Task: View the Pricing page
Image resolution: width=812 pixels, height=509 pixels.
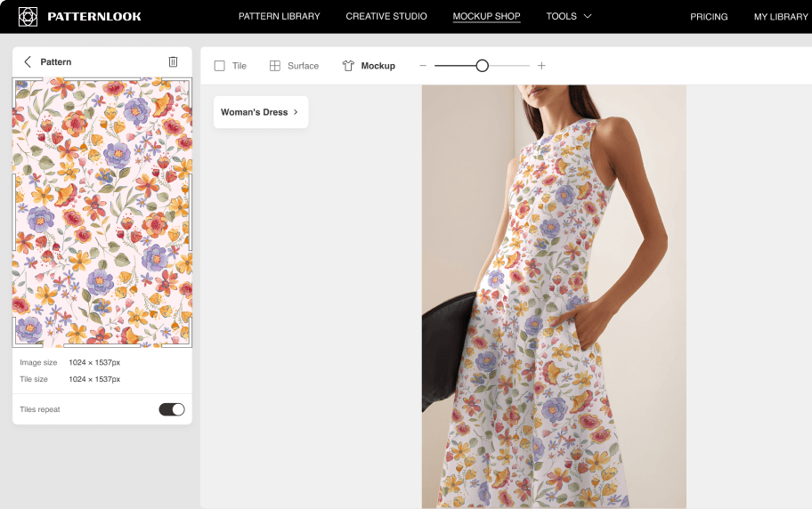Action: (x=709, y=17)
